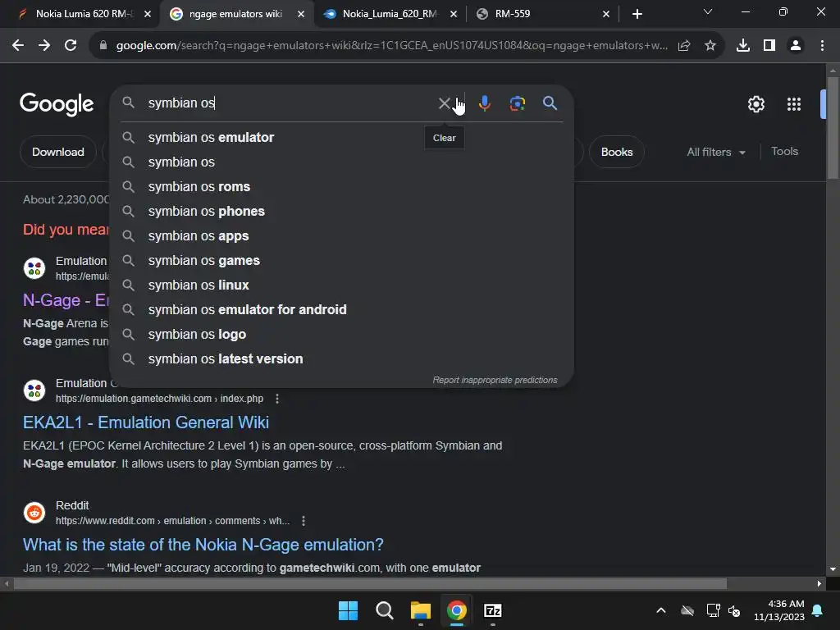
Task: Open the Google apps grid
Action: [x=794, y=104]
